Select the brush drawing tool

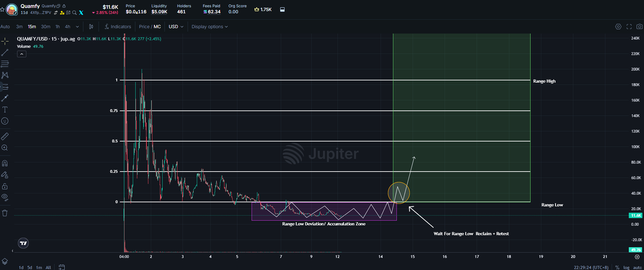coord(5,98)
